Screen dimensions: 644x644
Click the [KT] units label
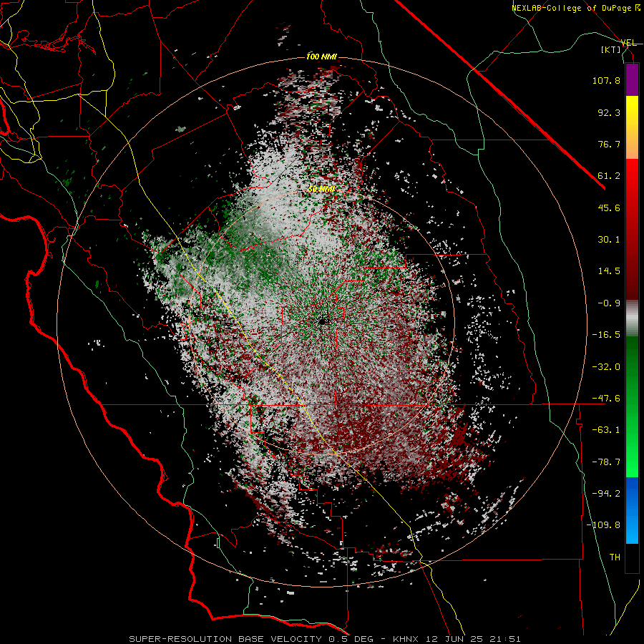coord(611,49)
